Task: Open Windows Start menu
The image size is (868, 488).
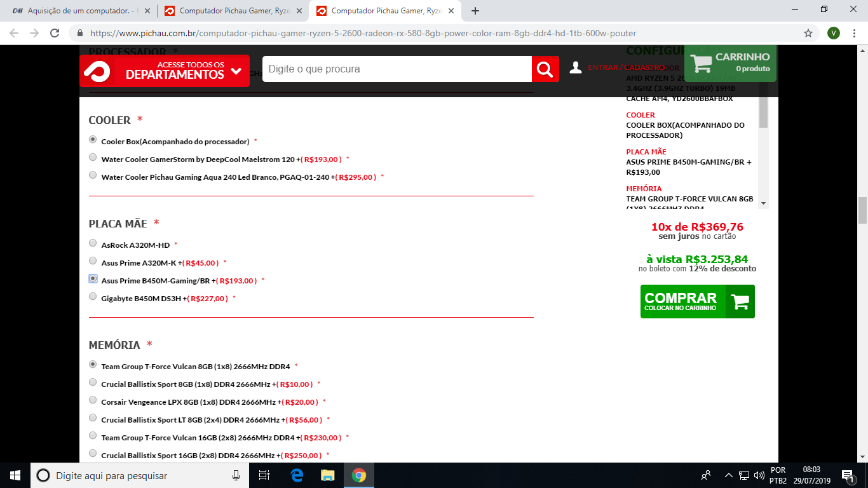Action: pos(15,475)
